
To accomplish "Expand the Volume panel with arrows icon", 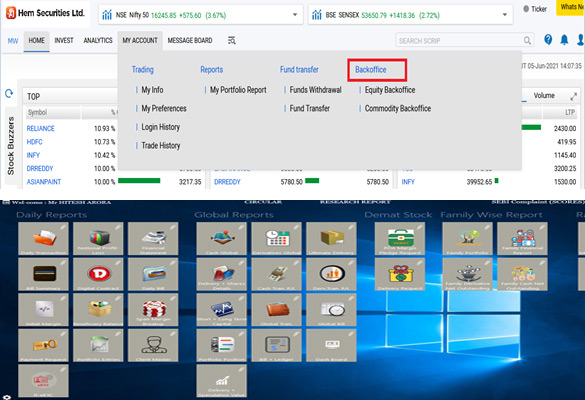I will click(x=573, y=96).
